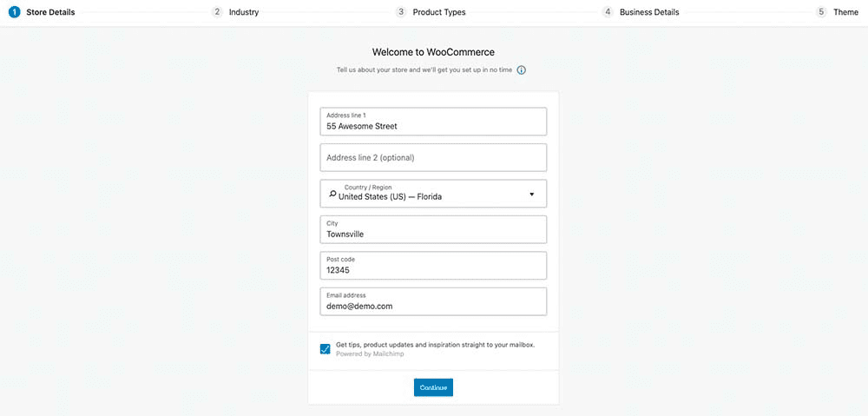Click into Address line 2 (optional) field
The height and width of the screenshot is (416, 868).
pos(433,158)
